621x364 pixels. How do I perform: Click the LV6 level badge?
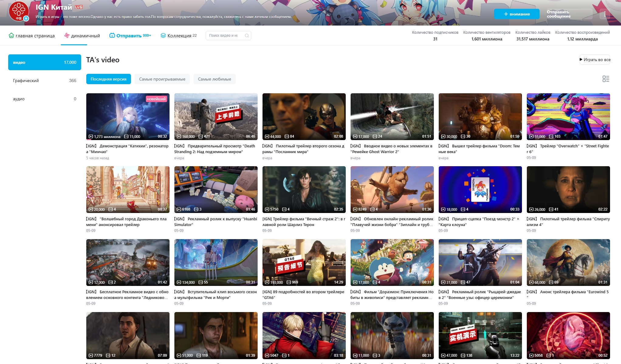pyautogui.click(x=79, y=7)
